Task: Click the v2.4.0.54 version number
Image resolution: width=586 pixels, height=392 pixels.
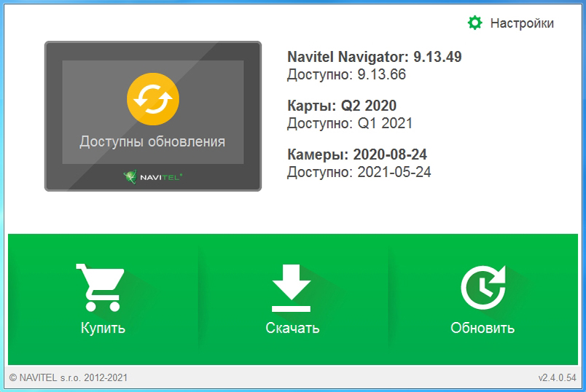Action: point(557,378)
